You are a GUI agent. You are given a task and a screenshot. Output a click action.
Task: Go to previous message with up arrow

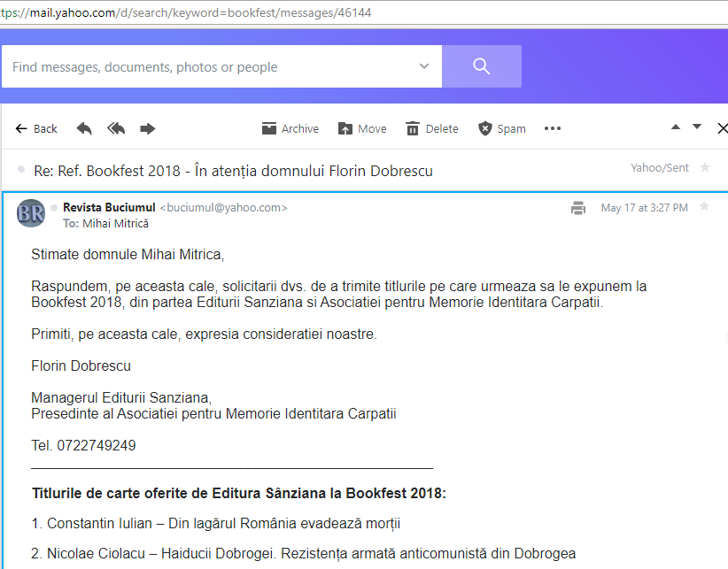click(676, 127)
